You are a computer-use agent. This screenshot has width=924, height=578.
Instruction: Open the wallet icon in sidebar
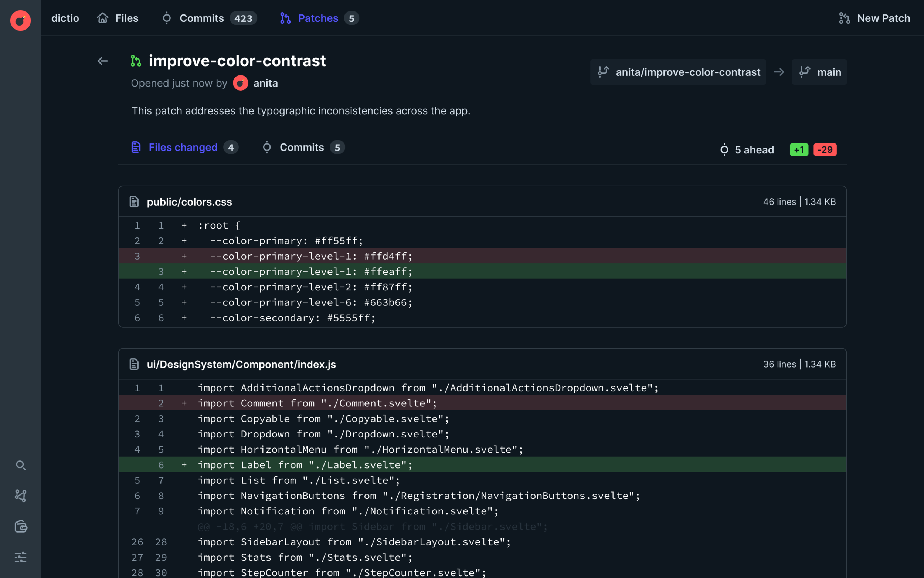21,526
